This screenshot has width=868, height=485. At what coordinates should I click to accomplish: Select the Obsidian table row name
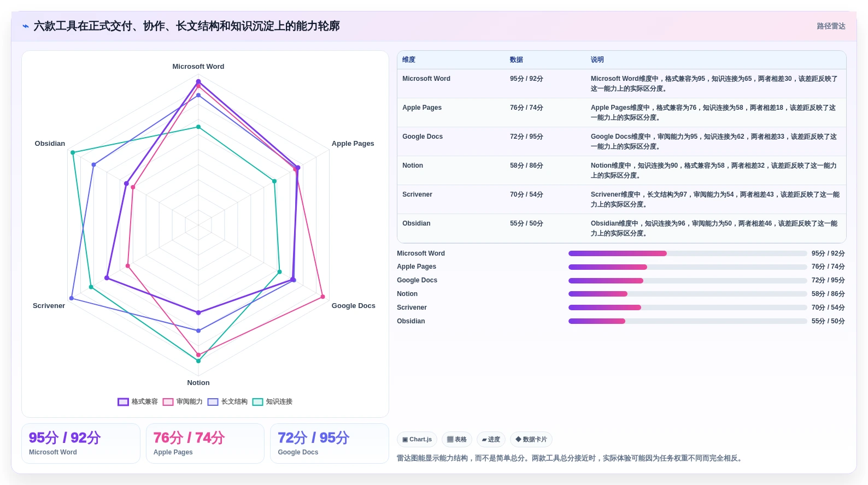[417, 223]
